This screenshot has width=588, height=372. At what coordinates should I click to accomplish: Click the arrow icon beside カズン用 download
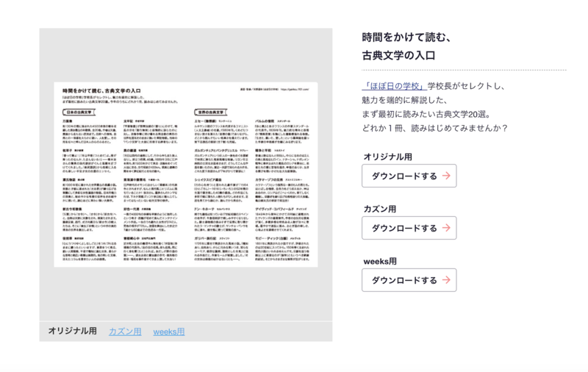(x=445, y=228)
